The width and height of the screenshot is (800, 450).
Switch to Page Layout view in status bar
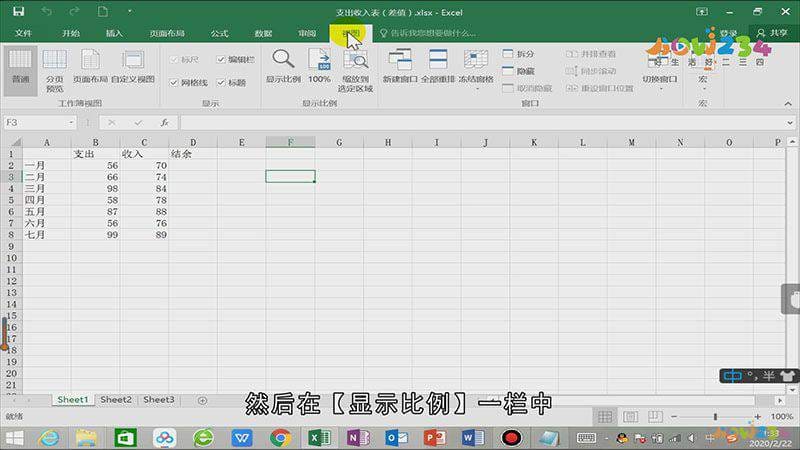click(x=631, y=417)
